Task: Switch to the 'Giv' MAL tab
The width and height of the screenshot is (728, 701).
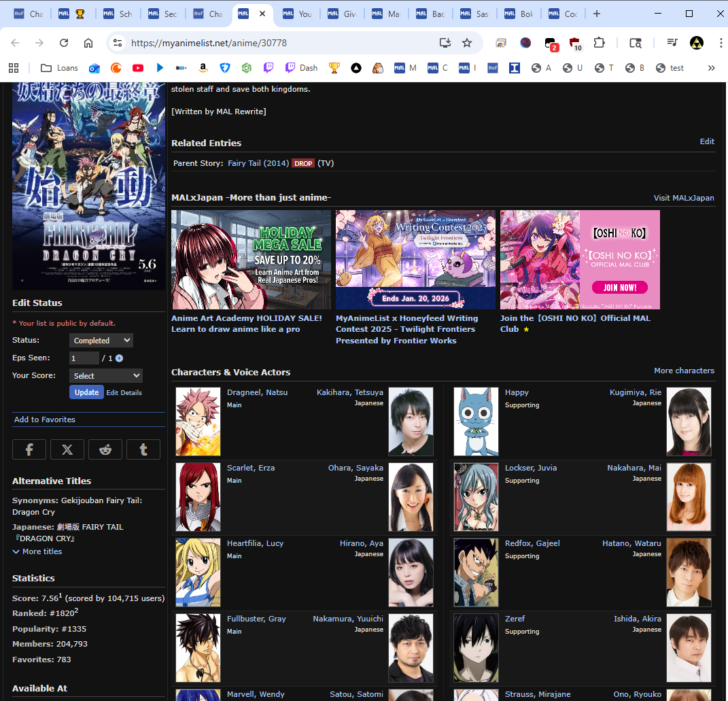Action: coord(343,14)
